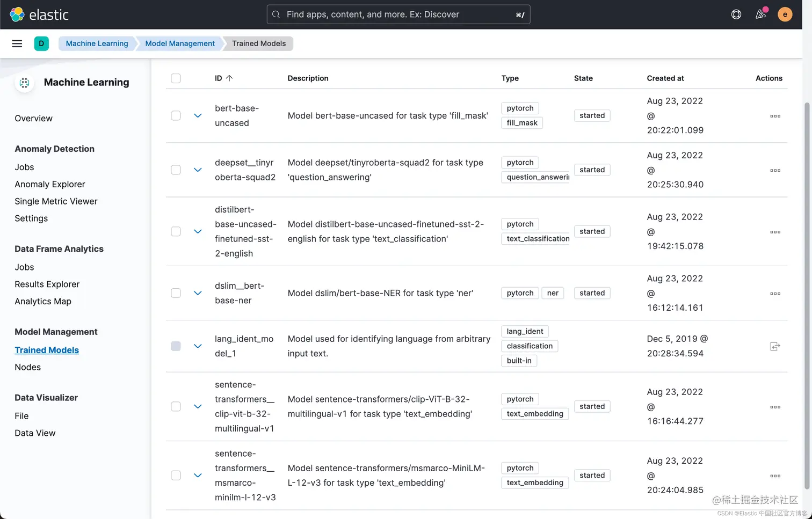Screen dimensions: 812x519
Task: Open the newsfeed notifications icon
Action: coord(761,14)
